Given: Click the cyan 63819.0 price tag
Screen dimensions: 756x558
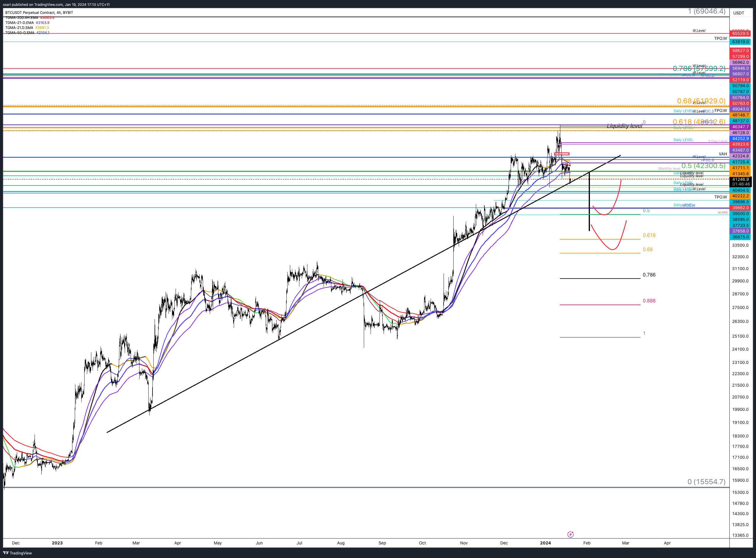Looking at the screenshot, I should [740, 42].
